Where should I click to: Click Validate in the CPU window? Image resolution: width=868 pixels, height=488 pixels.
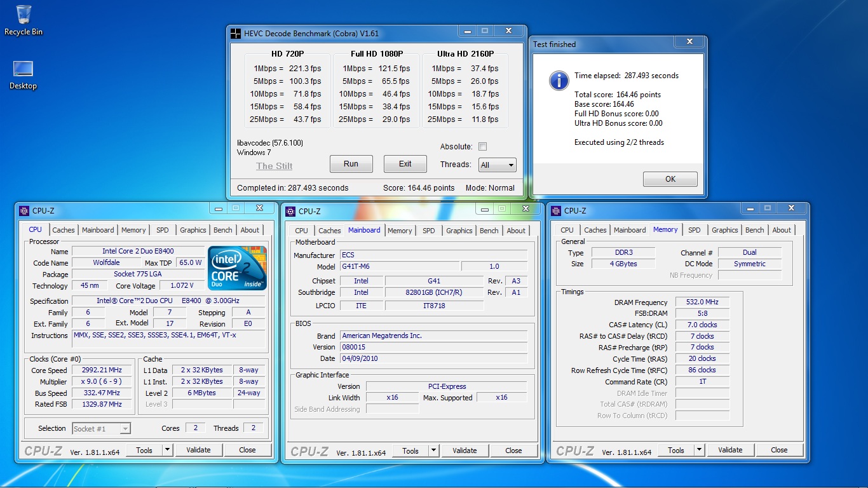click(198, 450)
